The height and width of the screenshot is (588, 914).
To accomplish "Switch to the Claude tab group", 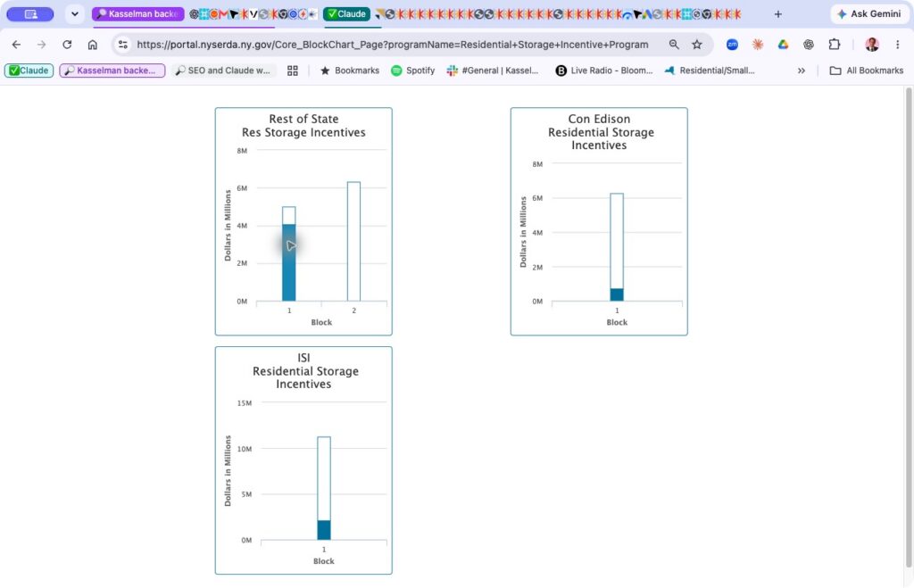I will tap(347, 14).
